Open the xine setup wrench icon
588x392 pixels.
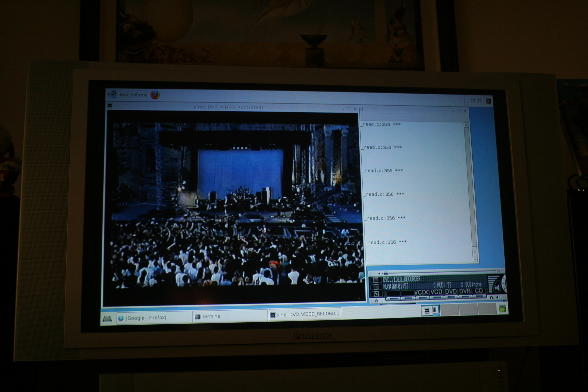(376, 294)
